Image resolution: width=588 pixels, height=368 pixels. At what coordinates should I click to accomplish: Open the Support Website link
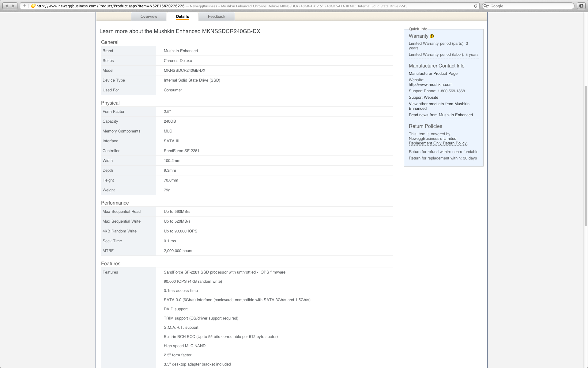(424, 98)
